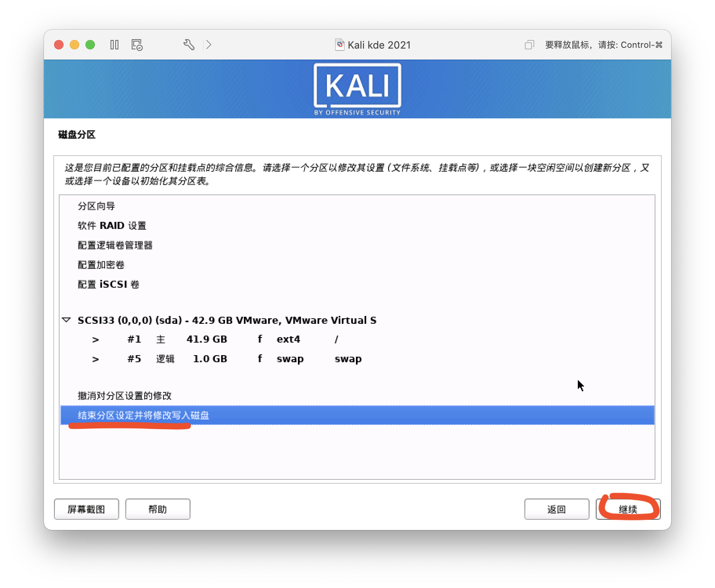The height and width of the screenshot is (588, 715).
Task: Select the #1 41.9 GB ext4 partition row
Action: (x=357, y=339)
